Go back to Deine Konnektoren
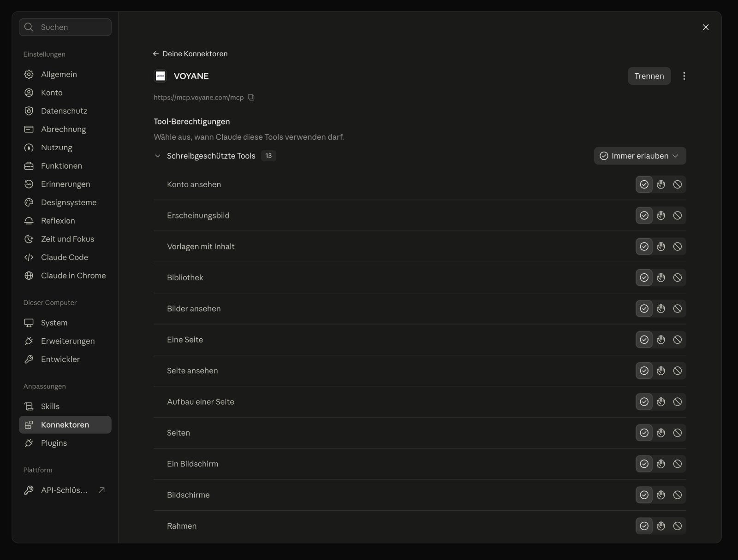The width and height of the screenshot is (738, 560). point(190,54)
